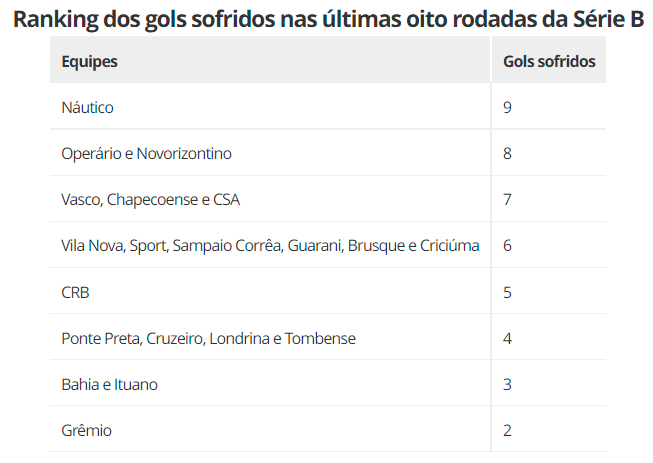The height and width of the screenshot is (463, 653).
Task: Select the 'Operário e Novorizontino' cell
Action: pos(146,154)
